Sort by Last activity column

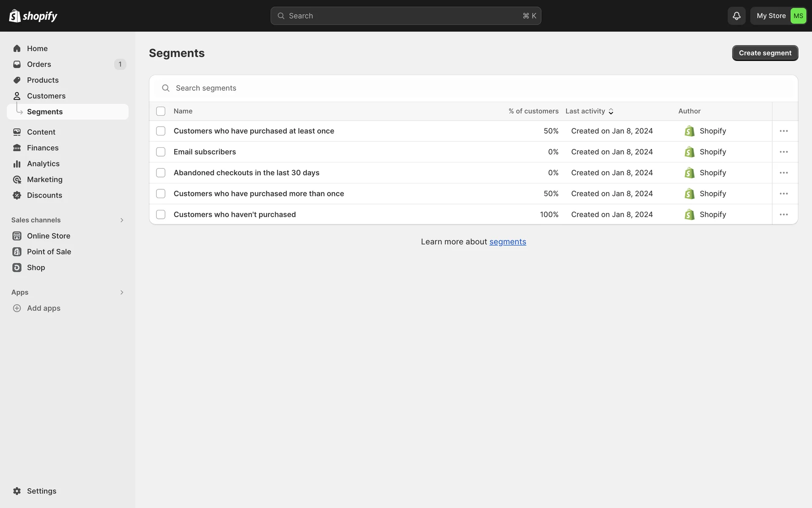point(589,111)
